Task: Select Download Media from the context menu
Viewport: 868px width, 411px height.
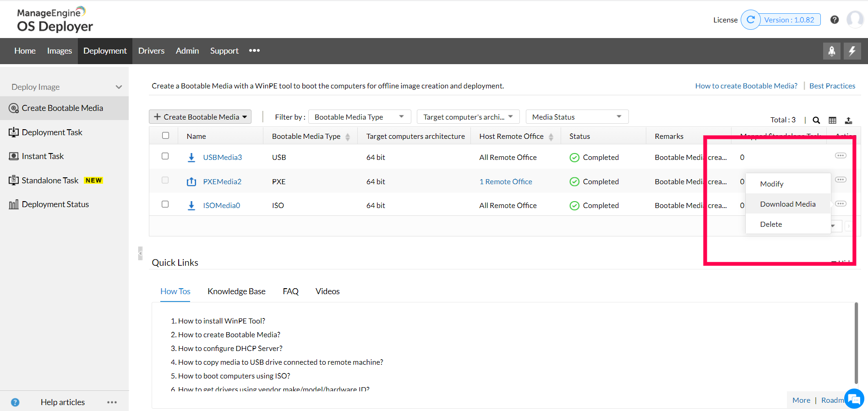Action: tap(787, 204)
